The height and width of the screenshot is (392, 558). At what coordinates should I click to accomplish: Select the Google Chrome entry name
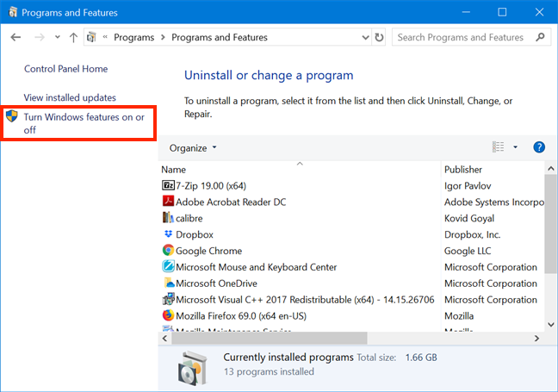(x=209, y=251)
